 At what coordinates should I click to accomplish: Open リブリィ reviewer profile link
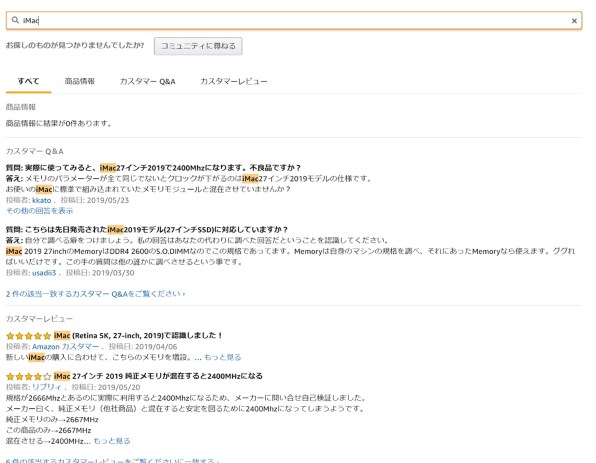click(x=46, y=387)
